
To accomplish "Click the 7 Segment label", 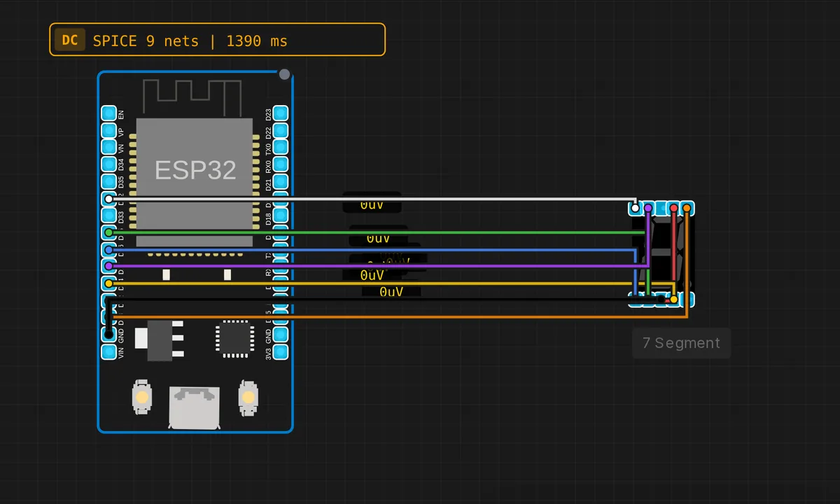I will pyautogui.click(x=681, y=343).
